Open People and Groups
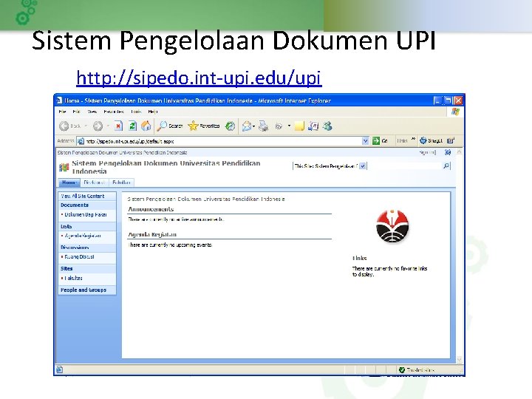Viewport: 532px width, 399px height. pyautogui.click(x=83, y=290)
